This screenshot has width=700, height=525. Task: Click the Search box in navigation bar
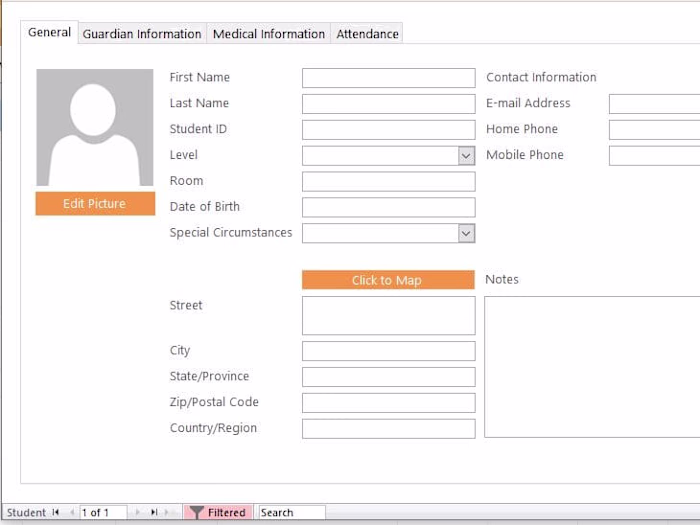pyautogui.click(x=292, y=512)
